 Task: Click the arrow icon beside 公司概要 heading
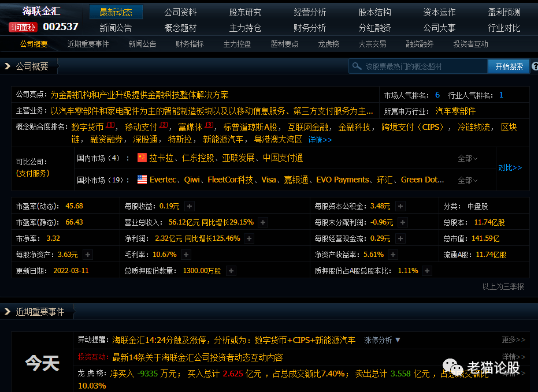(x=7, y=66)
